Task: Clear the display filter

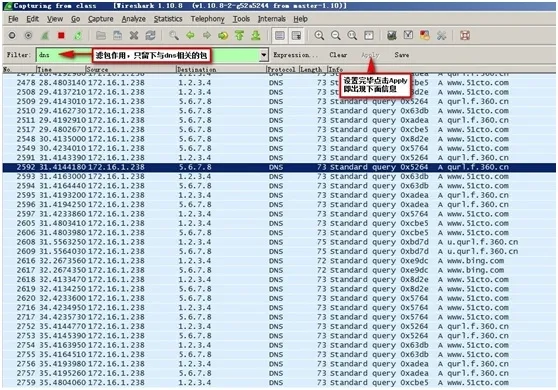Action: pyautogui.click(x=338, y=55)
